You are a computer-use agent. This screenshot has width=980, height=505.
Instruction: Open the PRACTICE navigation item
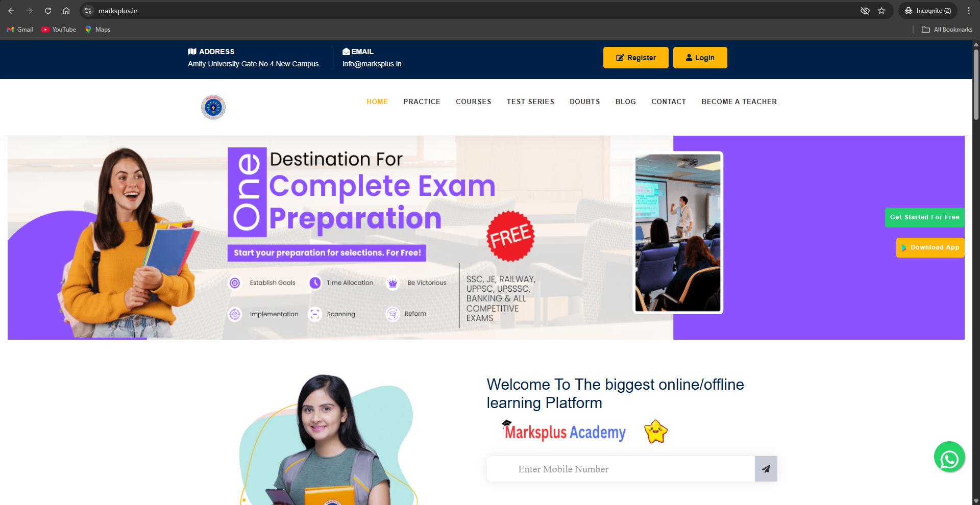click(422, 102)
